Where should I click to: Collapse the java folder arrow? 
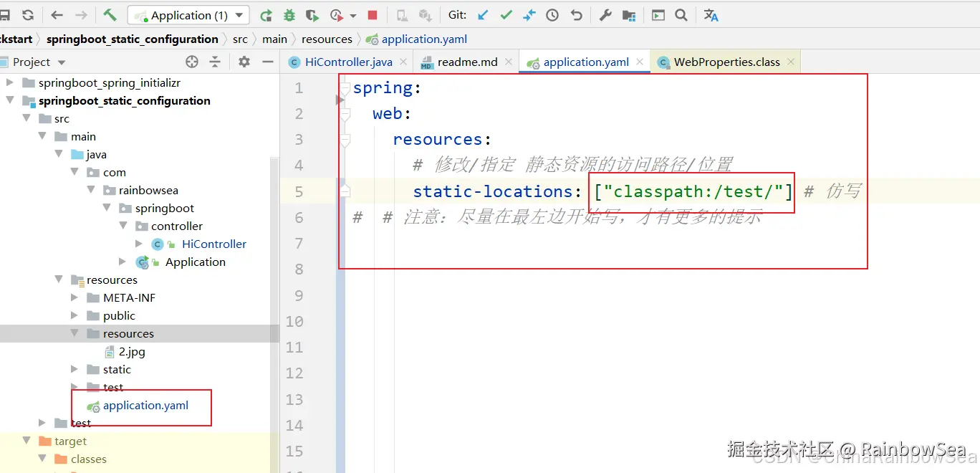point(59,154)
